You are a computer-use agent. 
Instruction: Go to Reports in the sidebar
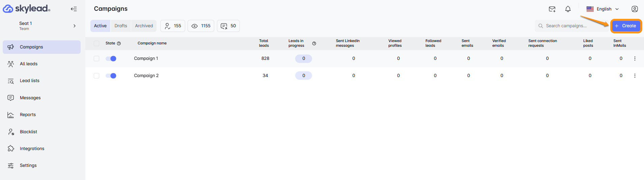coord(28,115)
